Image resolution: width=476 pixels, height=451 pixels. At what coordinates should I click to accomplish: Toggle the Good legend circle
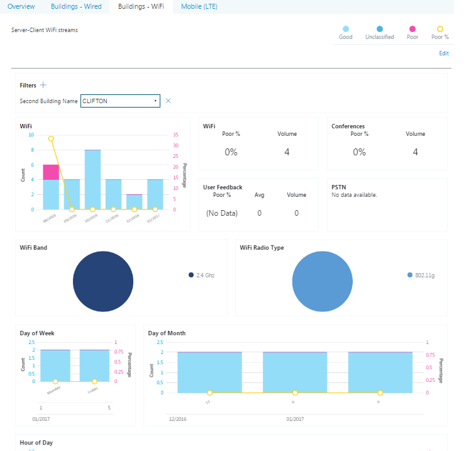(346, 29)
